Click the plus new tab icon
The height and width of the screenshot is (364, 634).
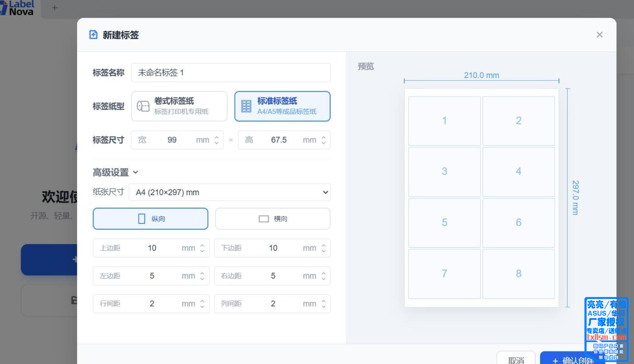[x=55, y=8]
